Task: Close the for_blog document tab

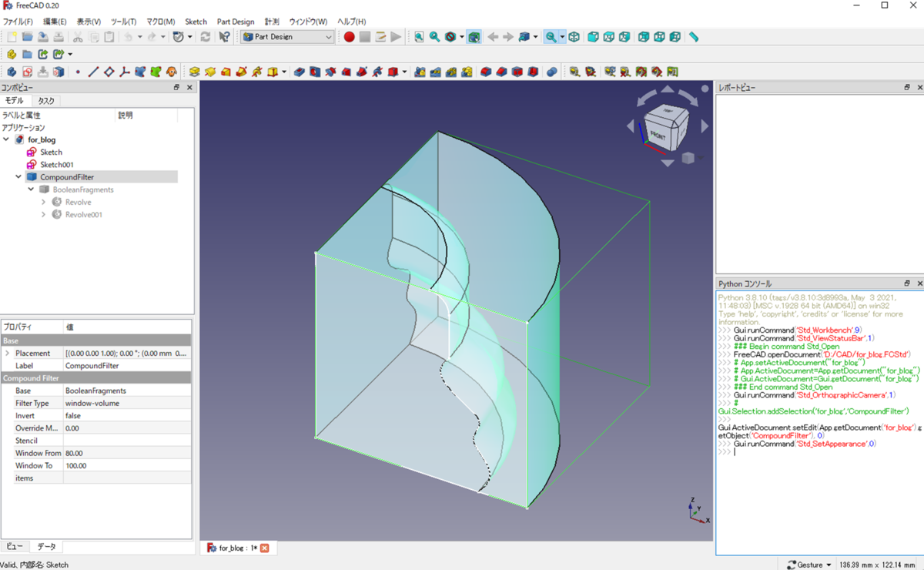Action: [264, 548]
